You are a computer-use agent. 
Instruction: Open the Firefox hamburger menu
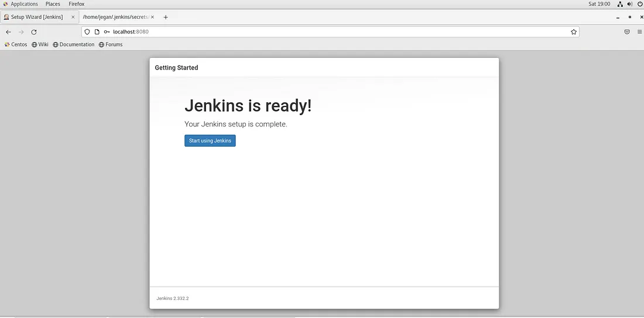[639, 32]
